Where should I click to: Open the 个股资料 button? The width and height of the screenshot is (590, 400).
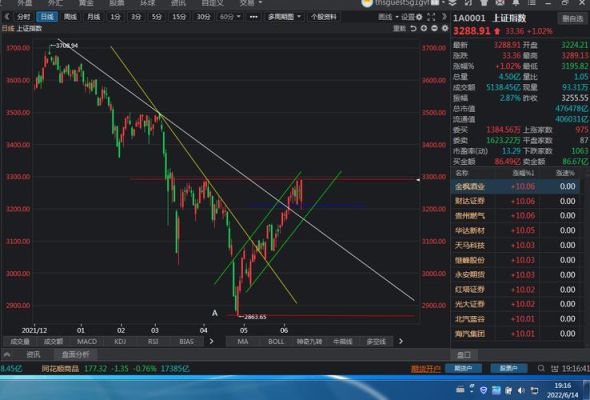(324, 17)
